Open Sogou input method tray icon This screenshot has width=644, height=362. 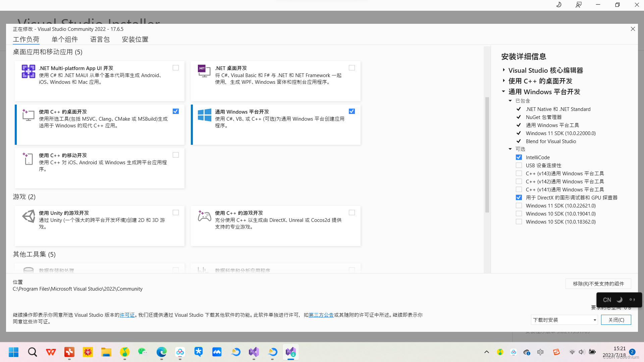click(x=556, y=352)
